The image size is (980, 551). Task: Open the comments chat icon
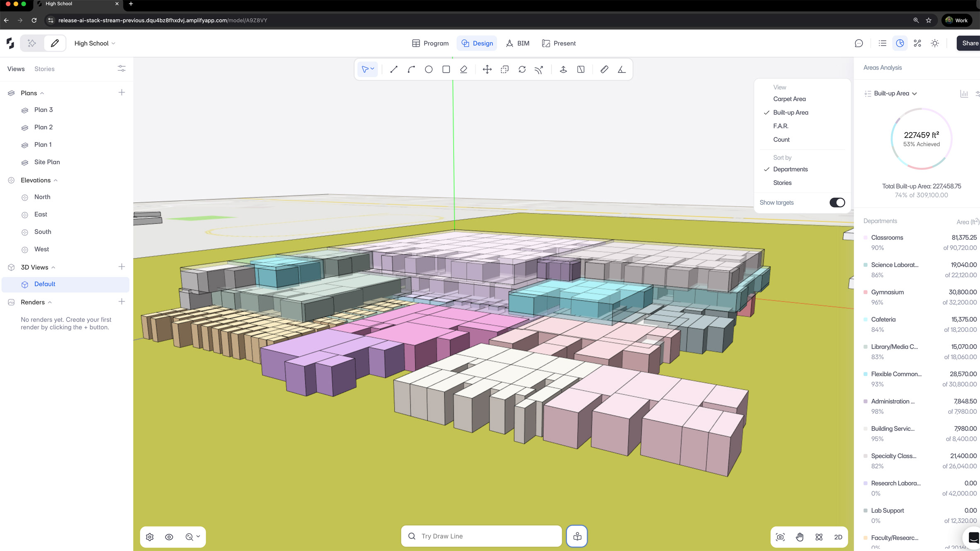859,43
